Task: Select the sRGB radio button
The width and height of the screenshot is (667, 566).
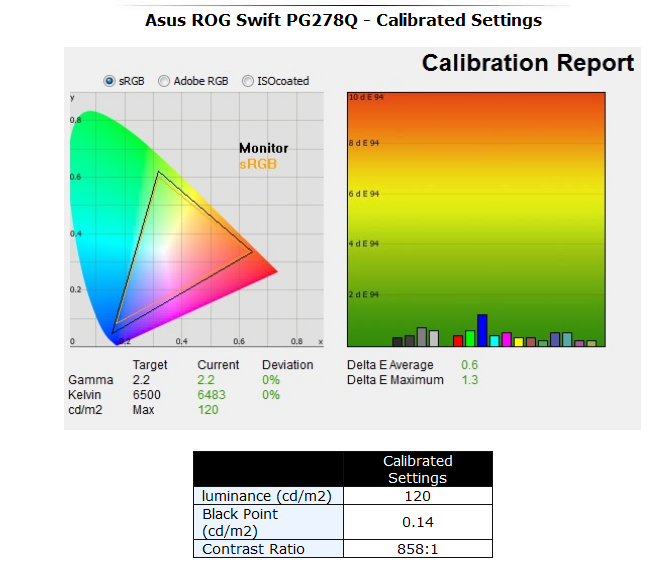Action: pos(109,81)
